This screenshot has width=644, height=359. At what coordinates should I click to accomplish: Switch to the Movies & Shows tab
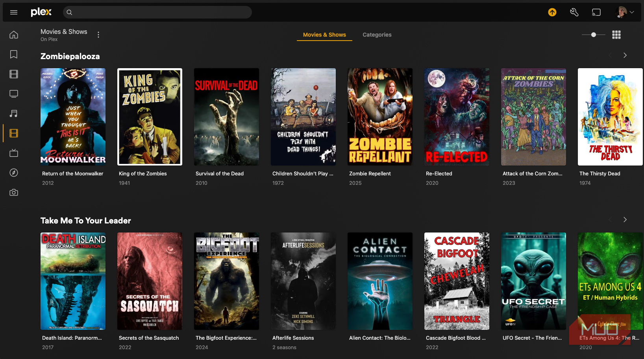pyautogui.click(x=324, y=35)
